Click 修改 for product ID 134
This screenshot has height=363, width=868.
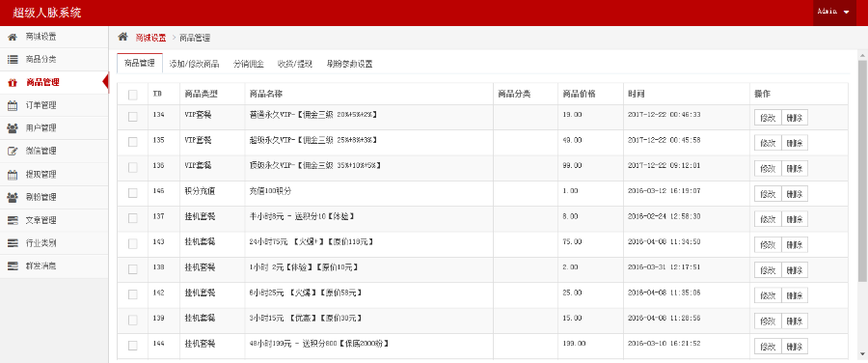coord(768,118)
